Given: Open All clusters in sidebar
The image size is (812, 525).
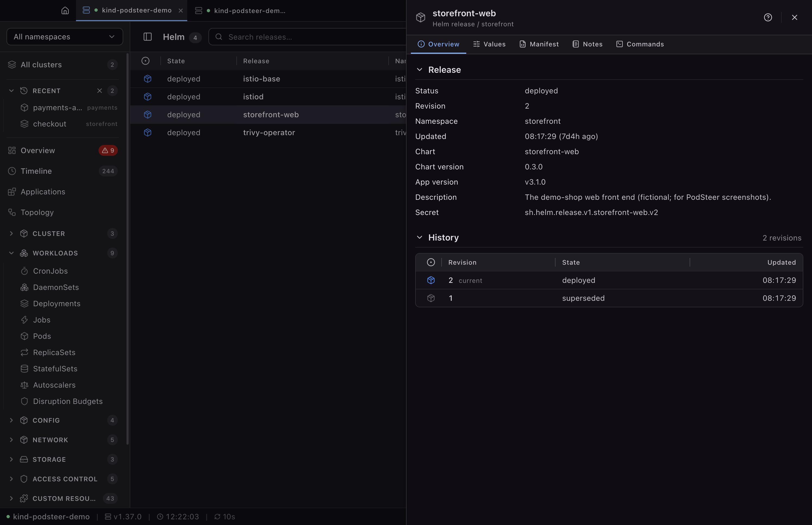Looking at the screenshot, I should point(63,65).
